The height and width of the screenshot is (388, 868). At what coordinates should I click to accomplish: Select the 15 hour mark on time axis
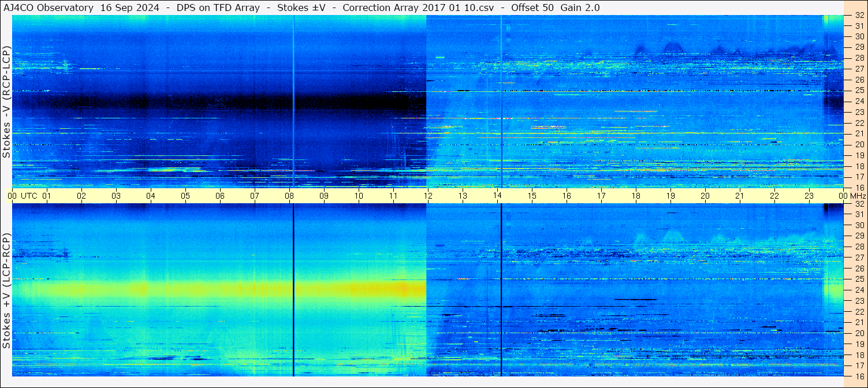532,196
